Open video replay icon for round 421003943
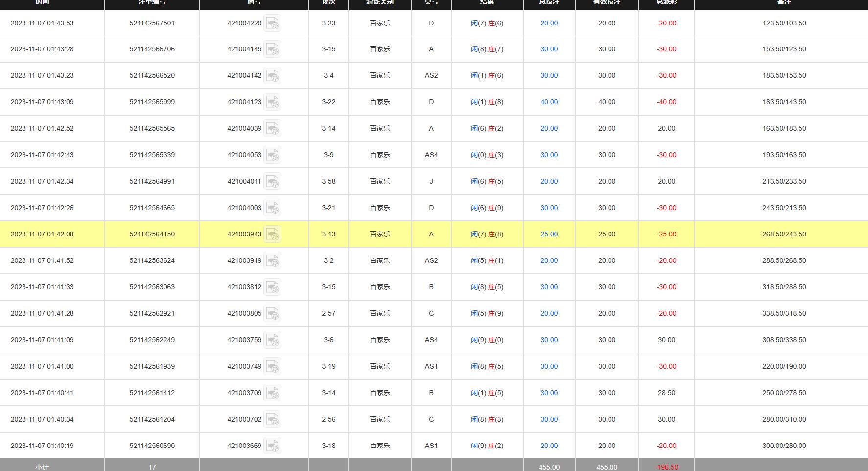The image size is (868, 471). (x=272, y=235)
